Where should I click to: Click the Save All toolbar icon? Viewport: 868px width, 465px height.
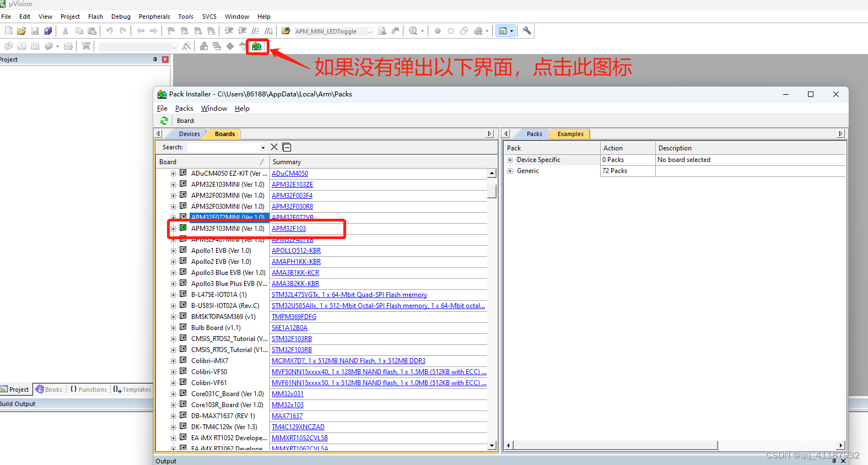click(x=48, y=31)
